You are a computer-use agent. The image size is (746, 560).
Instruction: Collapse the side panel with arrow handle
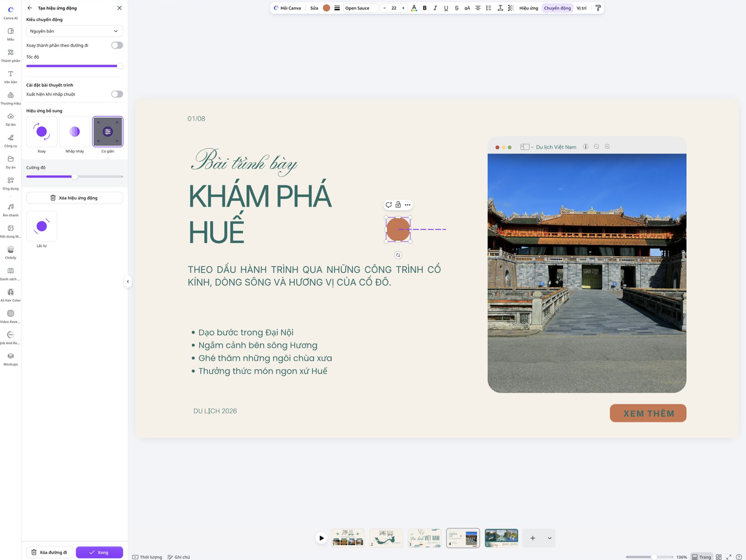tap(128, 282)
